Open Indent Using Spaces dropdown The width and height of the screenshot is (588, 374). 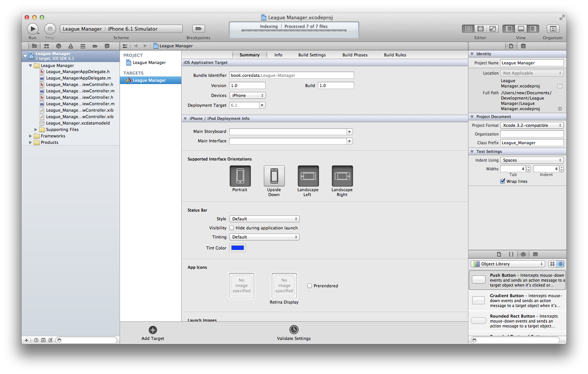pyautogui.click(x=532, y=160)
